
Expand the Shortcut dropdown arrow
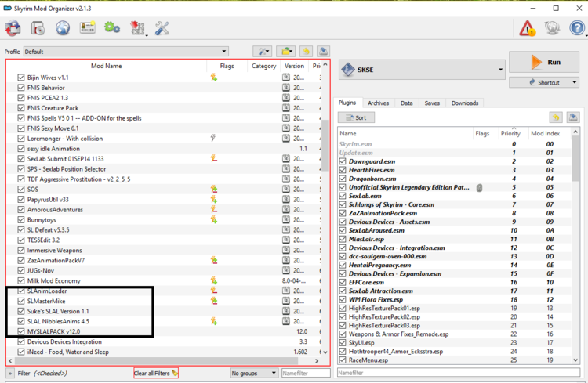[575, 82]
